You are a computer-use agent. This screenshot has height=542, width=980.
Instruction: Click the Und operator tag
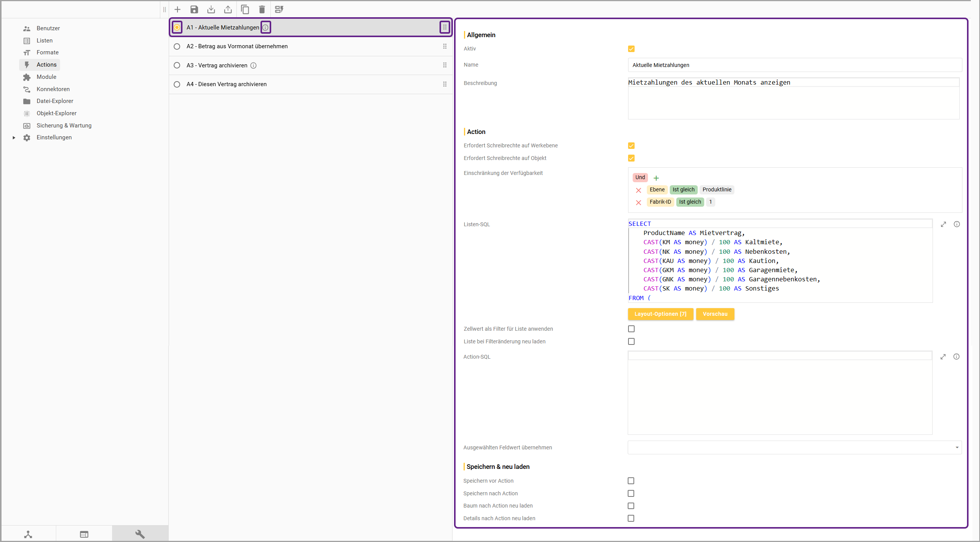[x=640, y=177]
